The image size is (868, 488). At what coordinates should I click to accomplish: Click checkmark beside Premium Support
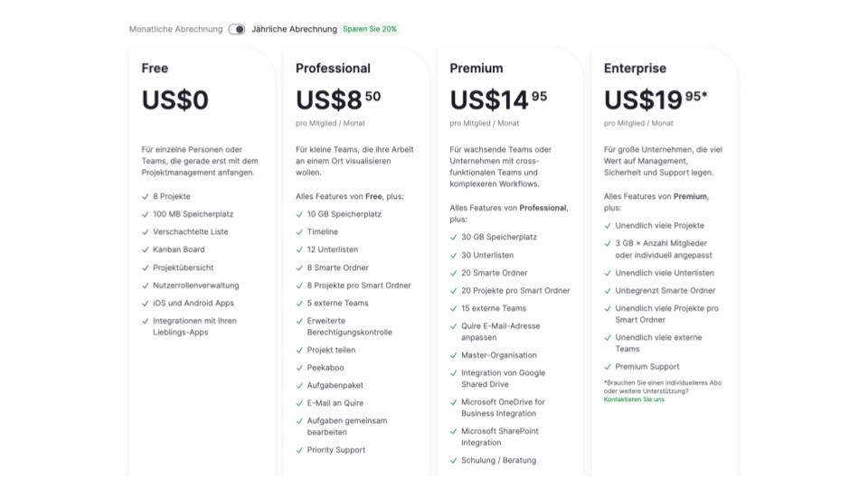(608, 367)
